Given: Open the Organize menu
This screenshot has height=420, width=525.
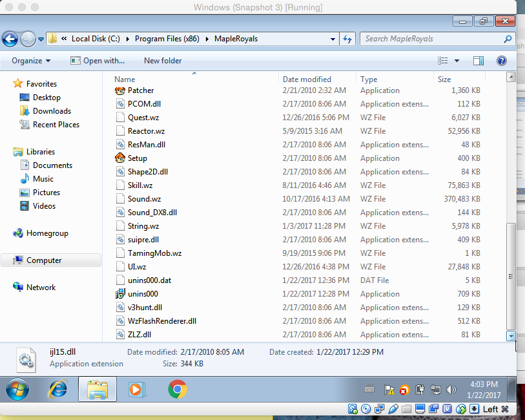Looking at the screenshot, I should (x=31, y=61).
